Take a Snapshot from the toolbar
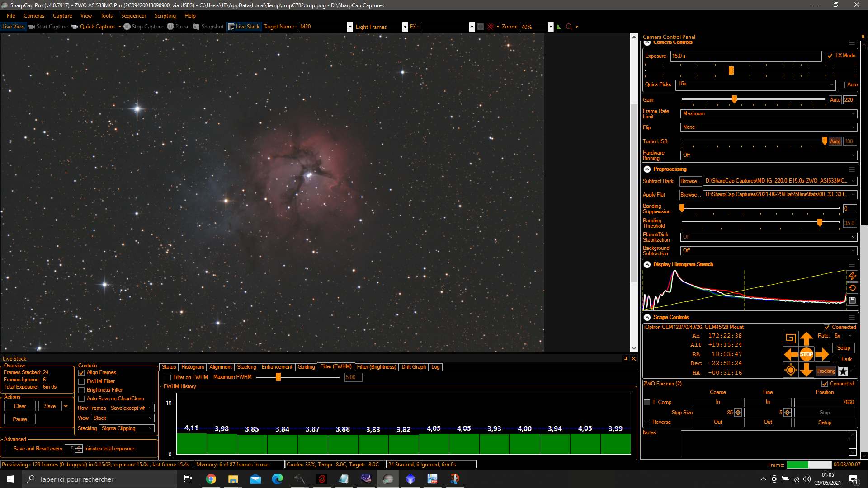This screenshot has height=488, width=868. tap(208, 27)
